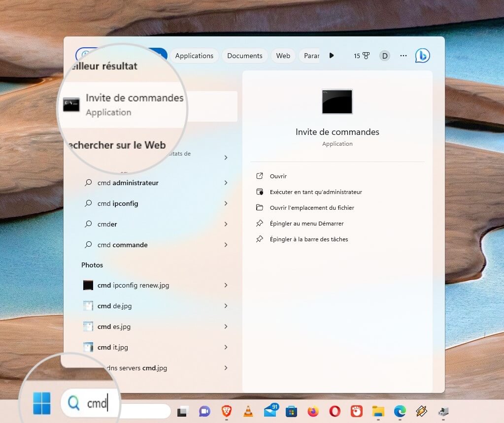Switch to the Documents filter tab
Viewport: 504px width, 423px height.
[244, 56]
